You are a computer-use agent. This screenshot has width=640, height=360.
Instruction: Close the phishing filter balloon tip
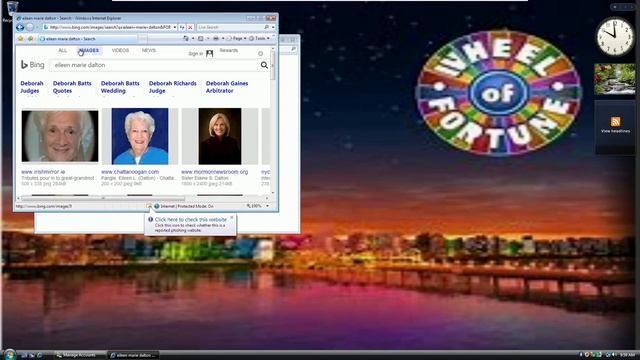tap(232, 218)
